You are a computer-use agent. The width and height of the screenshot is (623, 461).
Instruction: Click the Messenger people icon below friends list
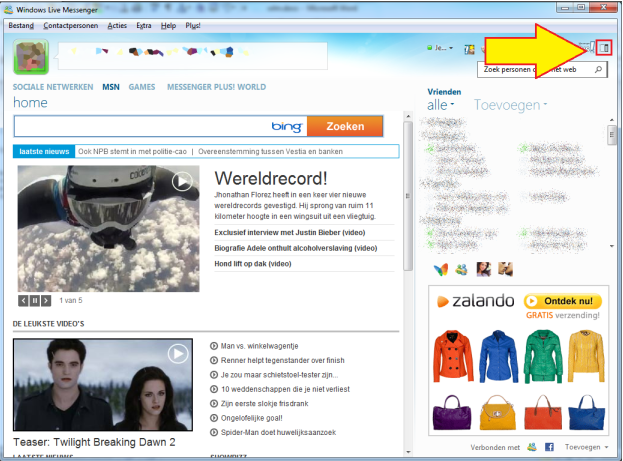coord(461,270)
